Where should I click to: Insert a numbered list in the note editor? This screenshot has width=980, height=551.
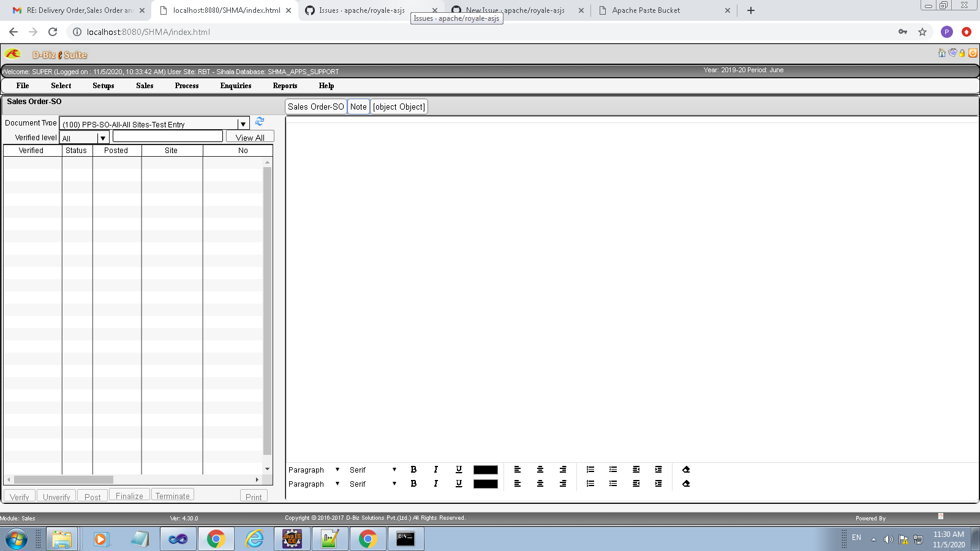point(590,470)
